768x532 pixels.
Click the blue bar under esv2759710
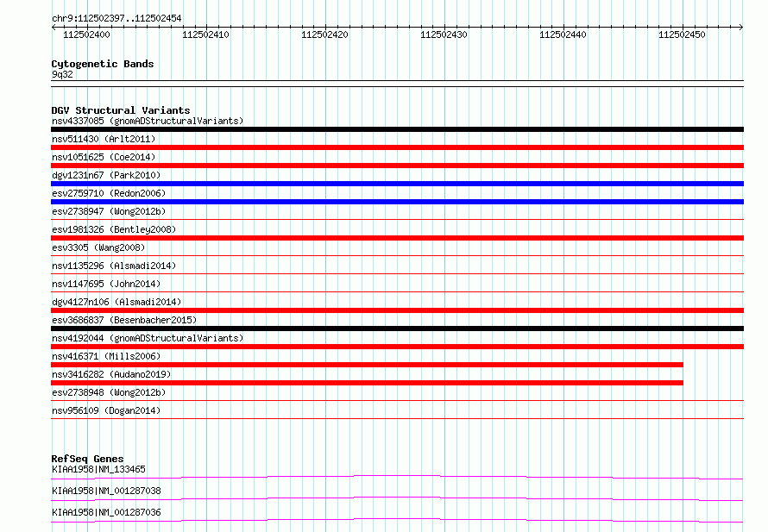pyautogui.click(x=397, y=202)
